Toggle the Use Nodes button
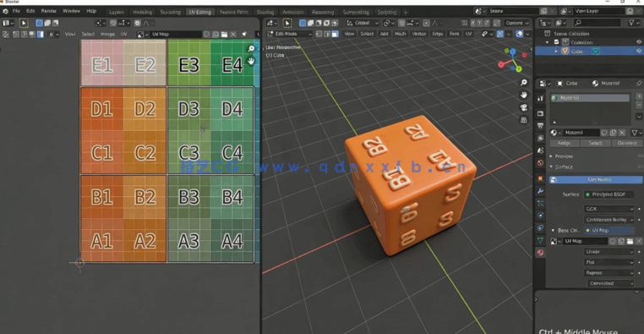This screenshot has width=644, height=334. 596,179
